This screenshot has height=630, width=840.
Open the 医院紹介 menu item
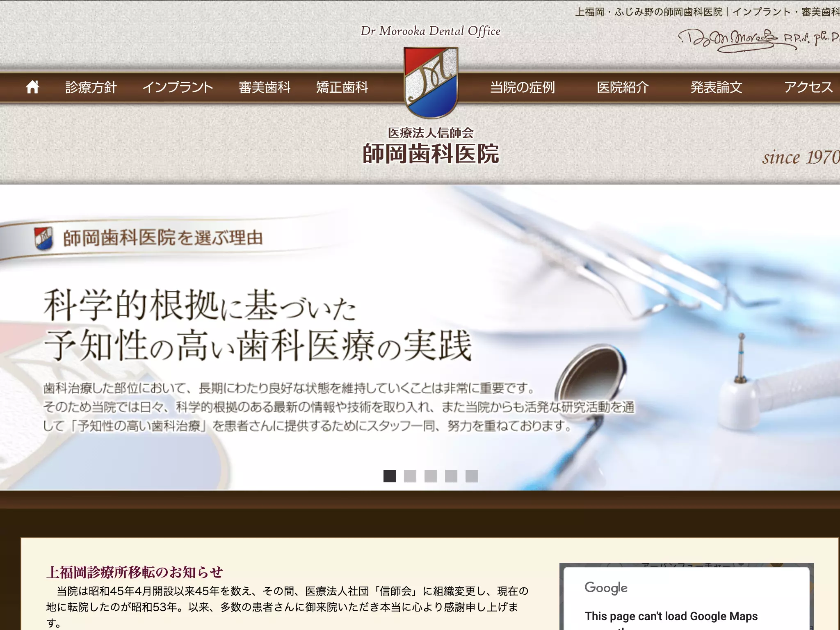623,87
